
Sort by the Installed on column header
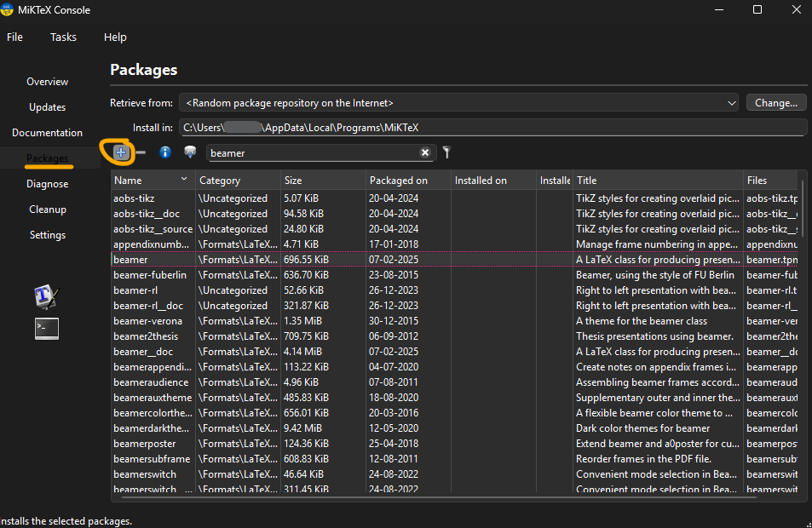[493, 181]
